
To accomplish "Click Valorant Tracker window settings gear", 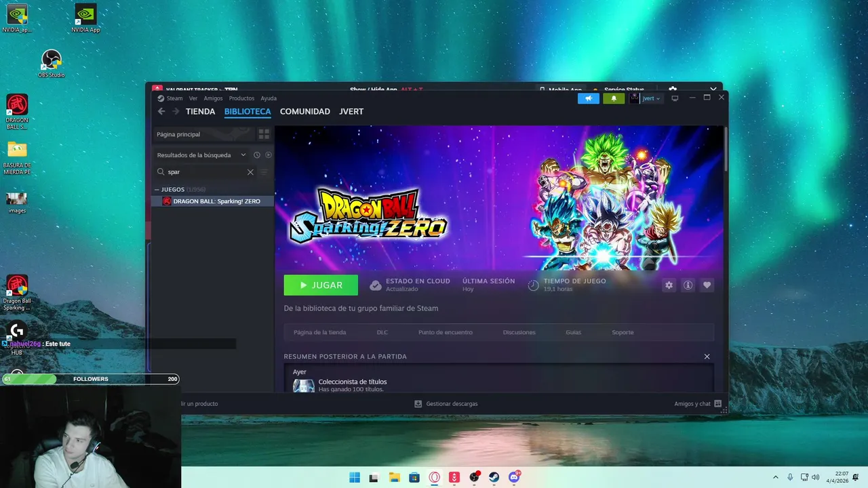I will (x=673, y=89).
